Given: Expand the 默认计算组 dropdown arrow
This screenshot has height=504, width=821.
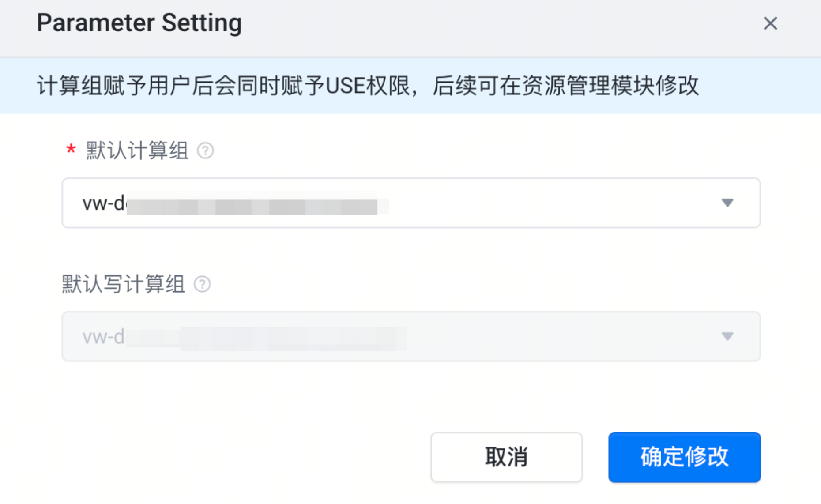Looking at the screenshot, I should pyautogui.click(x=727, y=203).
